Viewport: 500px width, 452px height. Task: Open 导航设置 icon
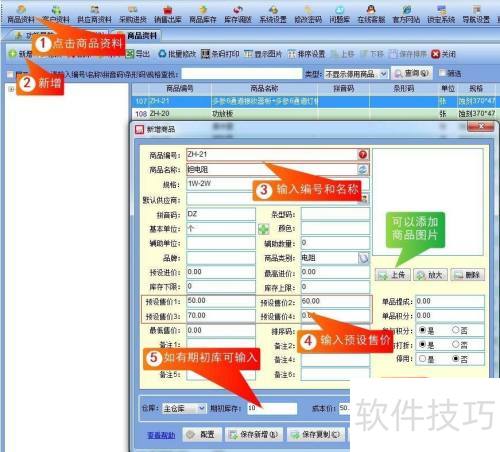click(x=476, y=14)
